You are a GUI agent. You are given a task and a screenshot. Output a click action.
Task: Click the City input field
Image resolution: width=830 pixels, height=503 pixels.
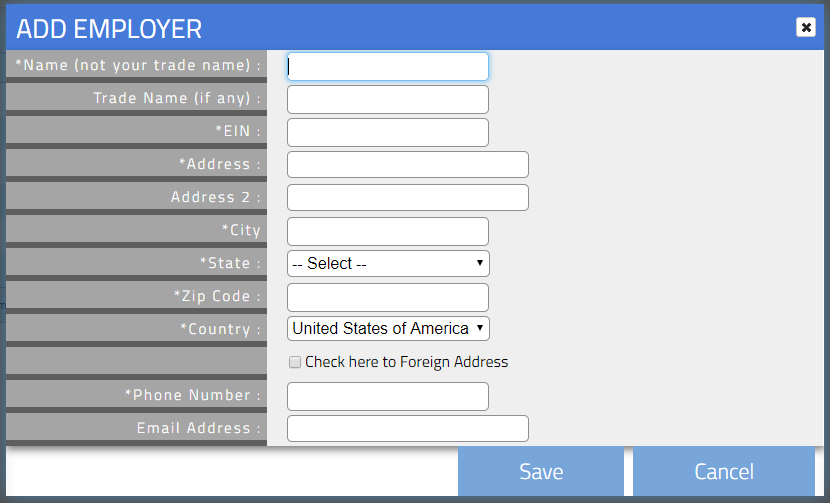click(387, 231)
